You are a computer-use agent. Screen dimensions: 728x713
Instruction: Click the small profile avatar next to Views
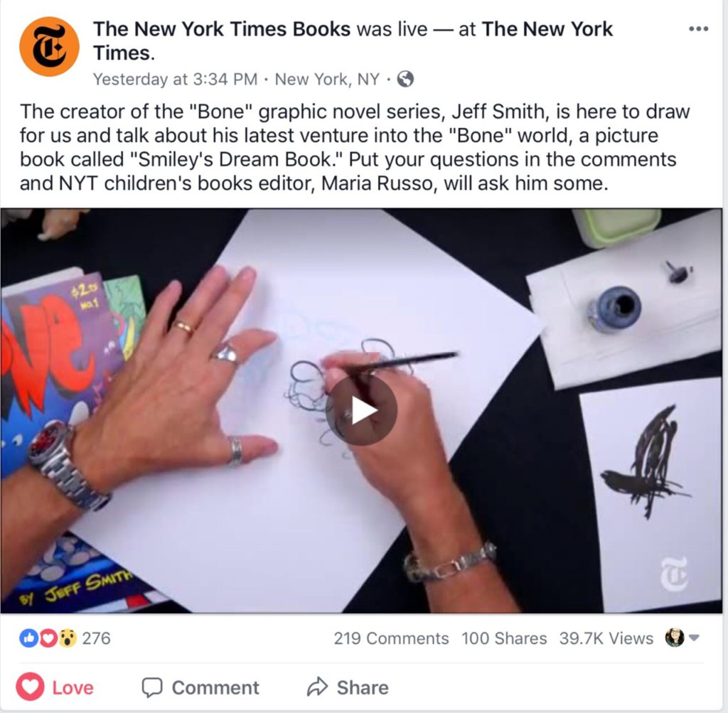[674, 638]
